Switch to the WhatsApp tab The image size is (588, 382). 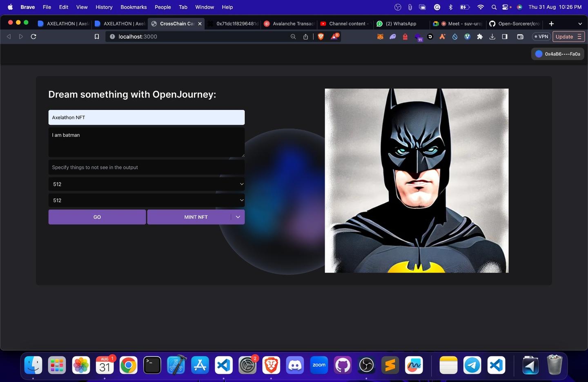coord(401,24)
